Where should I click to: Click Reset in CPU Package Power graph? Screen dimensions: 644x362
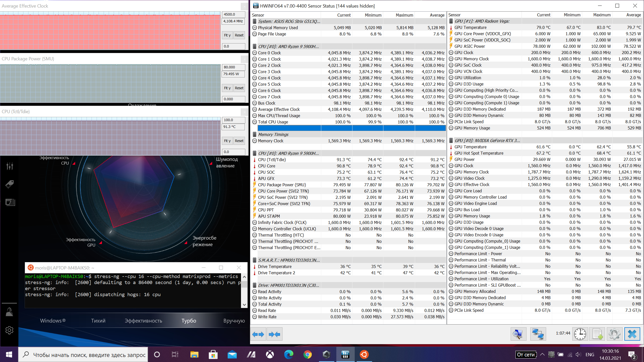(239, 88)
